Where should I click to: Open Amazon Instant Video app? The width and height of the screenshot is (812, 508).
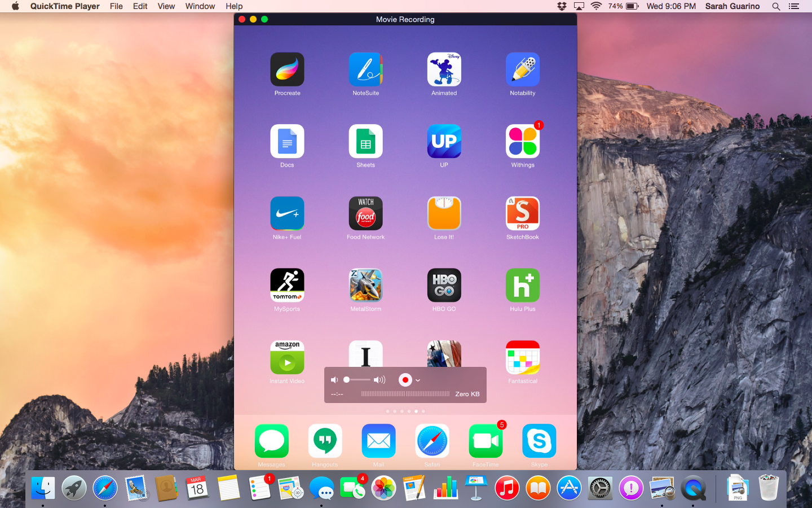287,357
